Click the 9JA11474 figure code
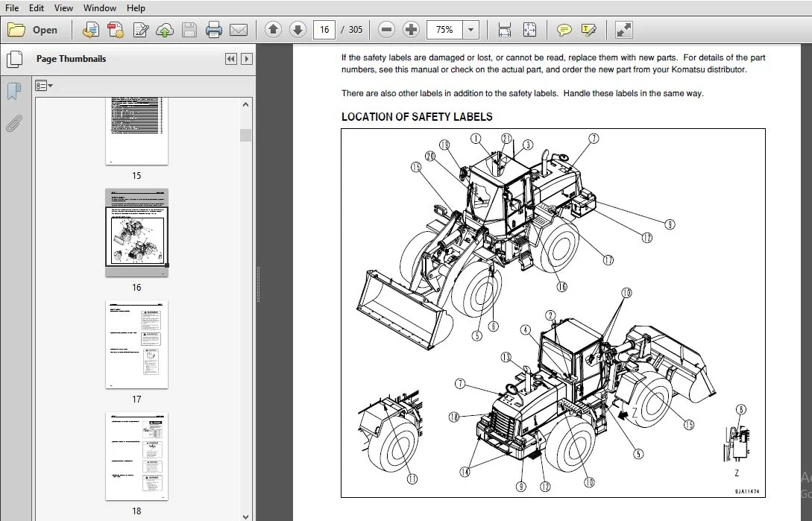This screenshot has width=812, height=521. tap(746, 491)
